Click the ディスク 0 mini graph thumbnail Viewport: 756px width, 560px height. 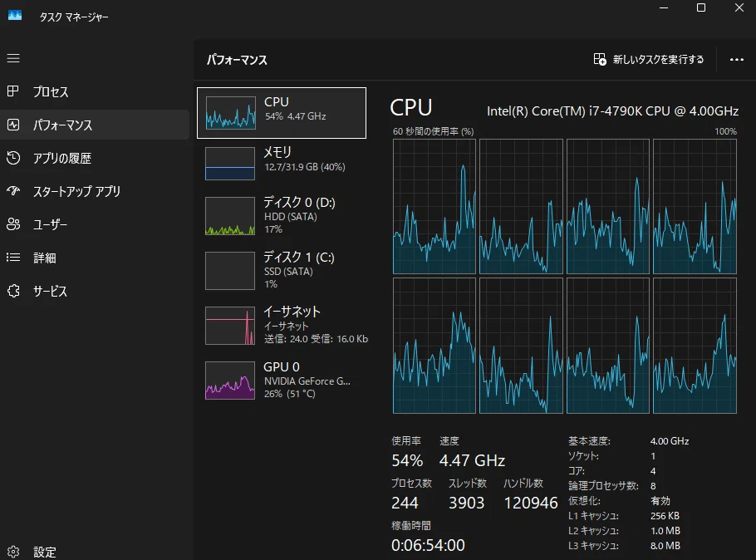tap(230, 215)
